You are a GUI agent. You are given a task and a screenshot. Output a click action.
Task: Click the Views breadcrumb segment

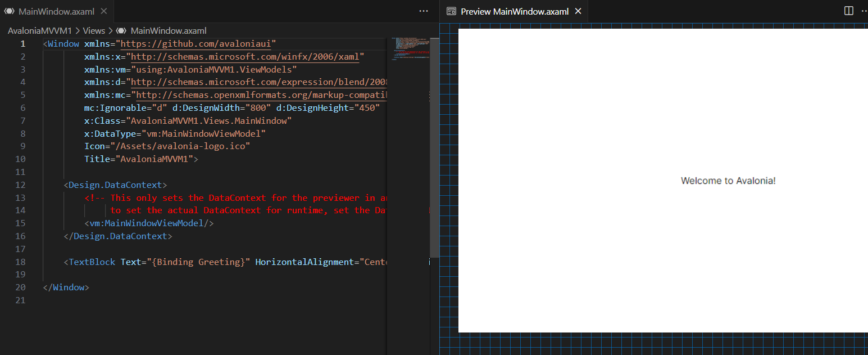coord(94,31)
